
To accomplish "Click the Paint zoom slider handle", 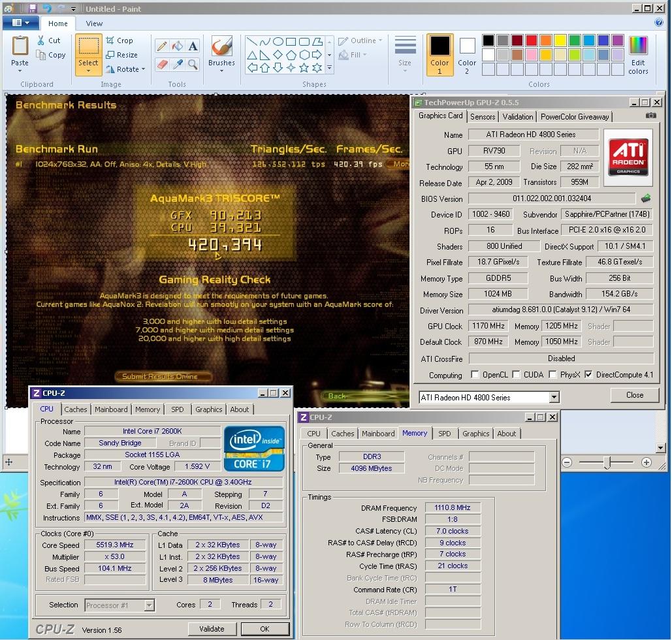I will click(x=607, y=462).
